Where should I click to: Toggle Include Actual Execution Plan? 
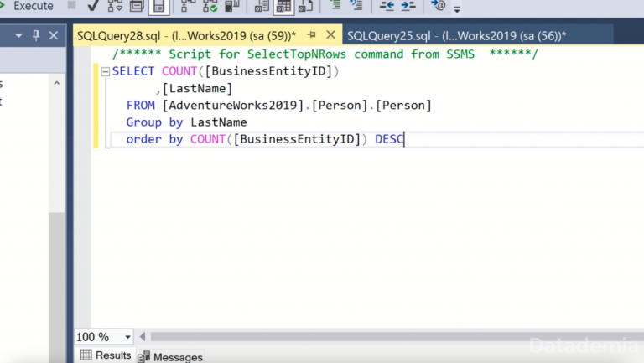coord(189,7)
